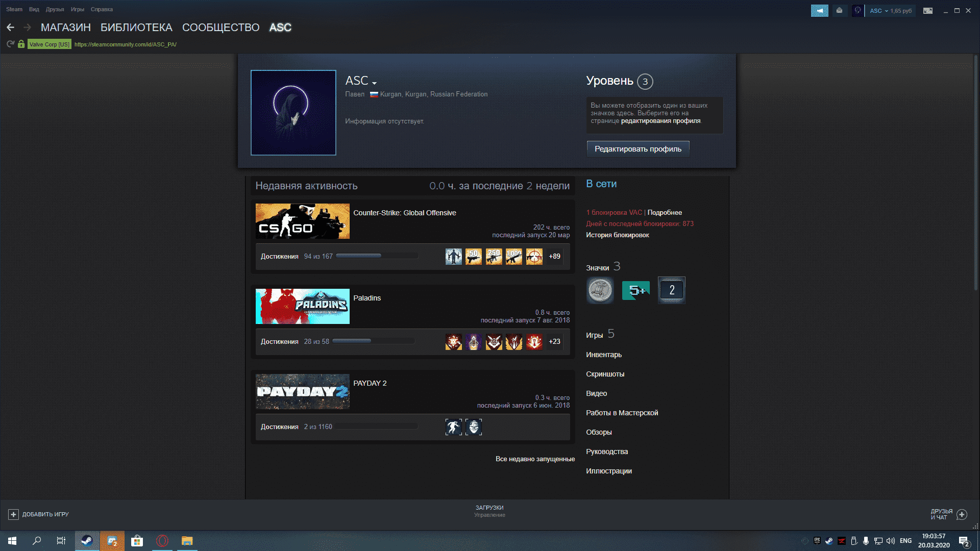Click the Epic Games tray icon

pos(817,541)
